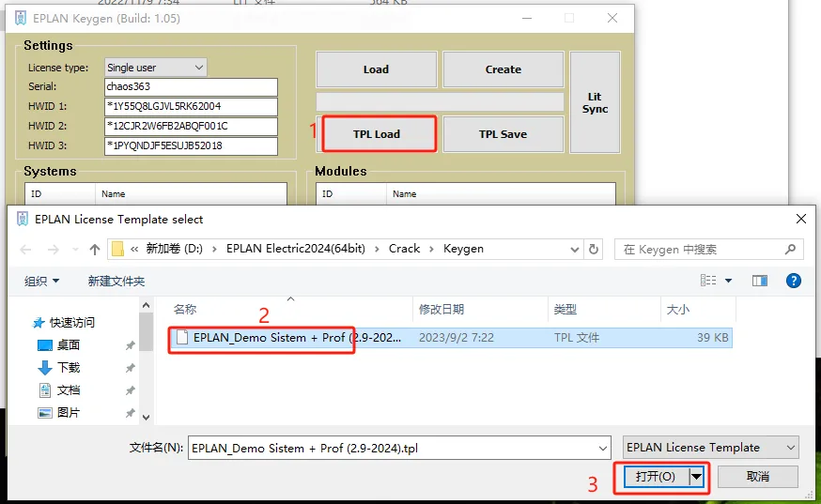Click navigation pane scrollbar down arrow
This screenshot has height=504, width=821.
147,417
